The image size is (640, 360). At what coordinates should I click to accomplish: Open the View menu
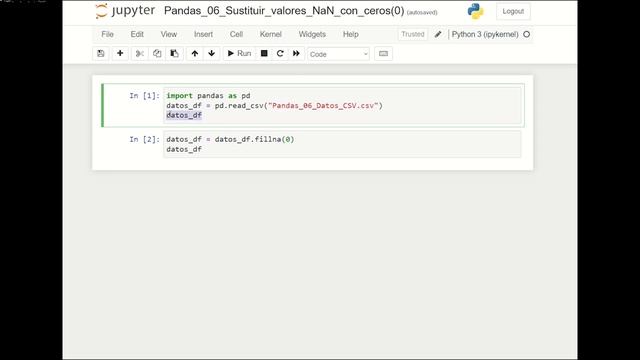169,34
